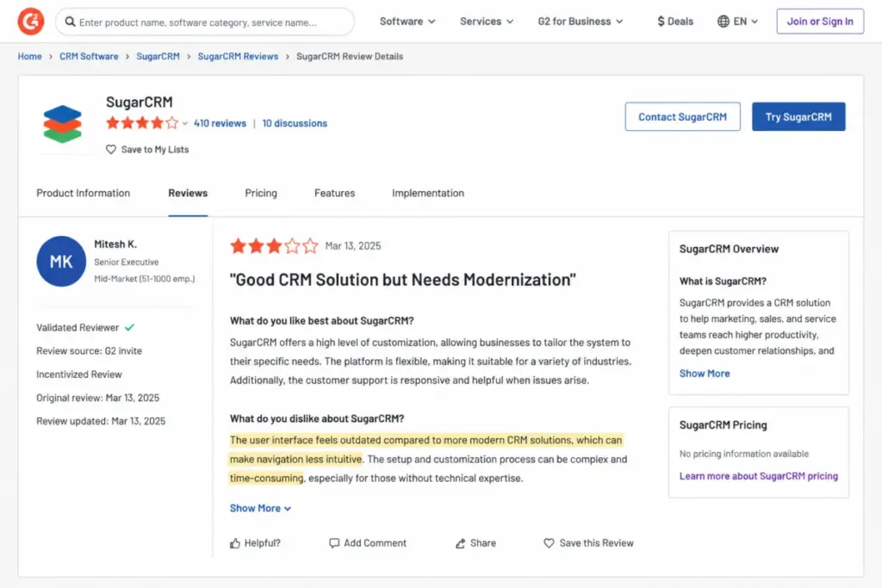The height and width of the screenshot is (588, 882).
Task: Expand the G2 for Business menu
Action: [x=581, y=22]
